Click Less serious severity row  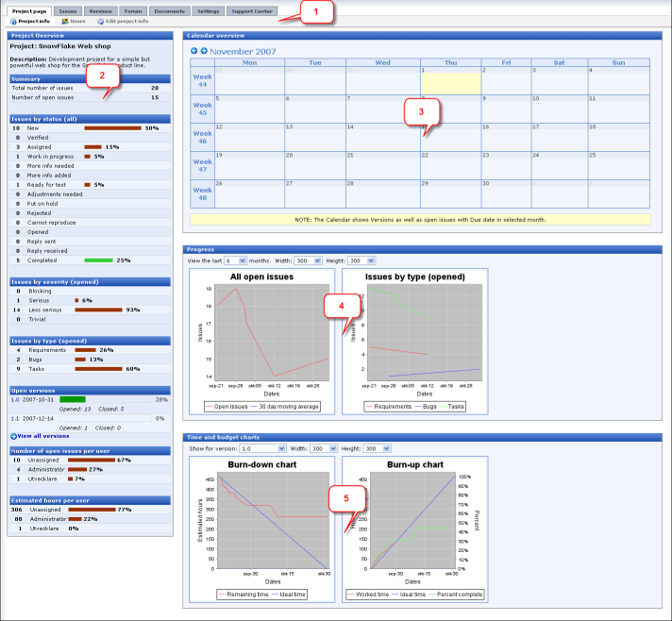pos(90,310)
